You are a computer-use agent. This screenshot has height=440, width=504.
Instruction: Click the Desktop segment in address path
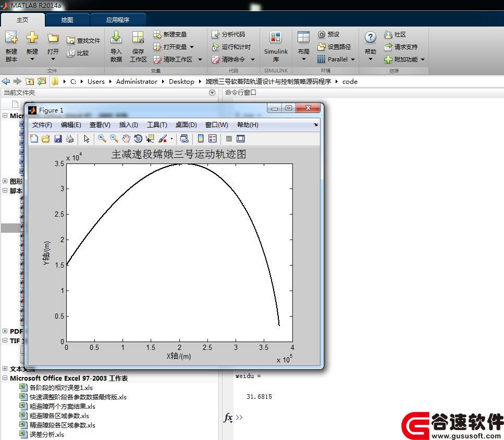(181, 82)
